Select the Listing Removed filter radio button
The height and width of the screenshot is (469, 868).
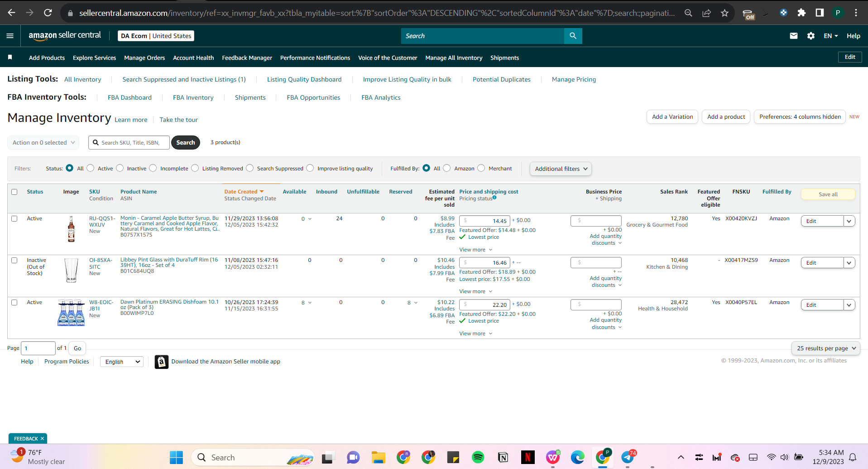(195, 168)
